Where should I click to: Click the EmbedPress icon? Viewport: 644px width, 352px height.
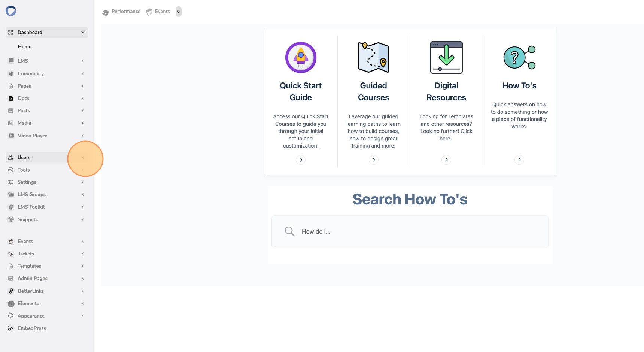click(x=11, y=328)
